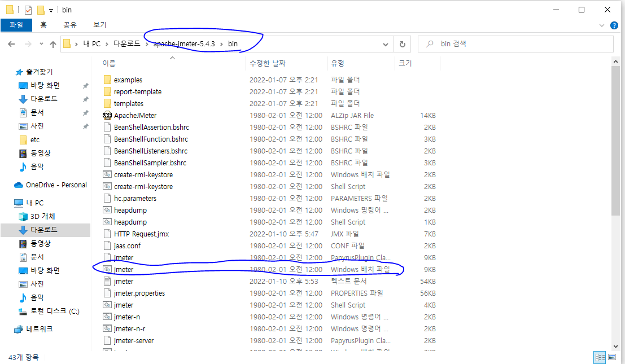625x364 pixels.
Task: Open the Help question mark icon
Action: coord(614,25)
